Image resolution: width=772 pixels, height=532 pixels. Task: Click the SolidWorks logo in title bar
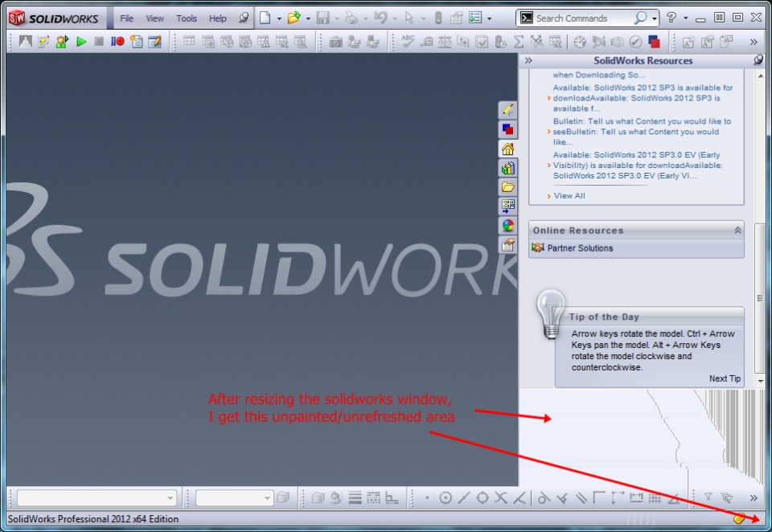click(x=53, y=18)
